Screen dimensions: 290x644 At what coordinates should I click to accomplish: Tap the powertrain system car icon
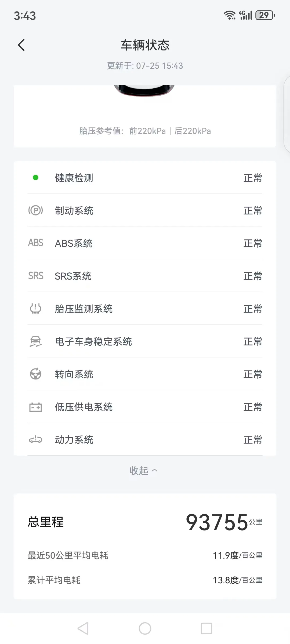pyautogui.click(x=35, y=440)
